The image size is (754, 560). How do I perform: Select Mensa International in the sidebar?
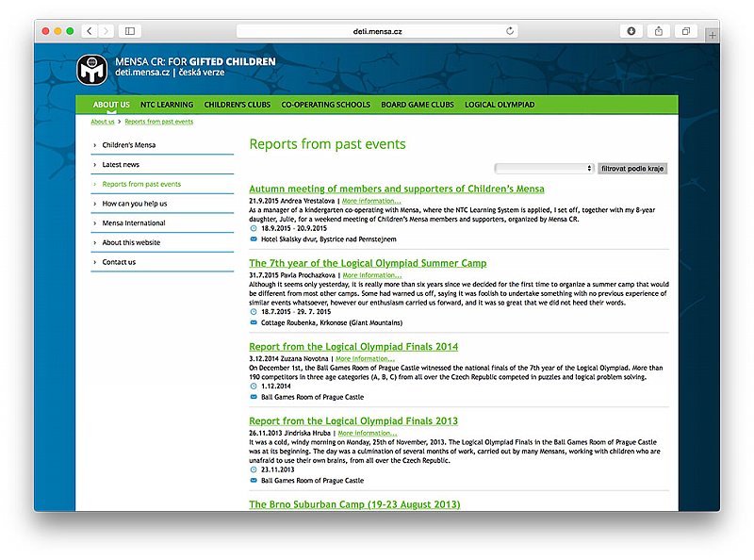click(134, 223)
